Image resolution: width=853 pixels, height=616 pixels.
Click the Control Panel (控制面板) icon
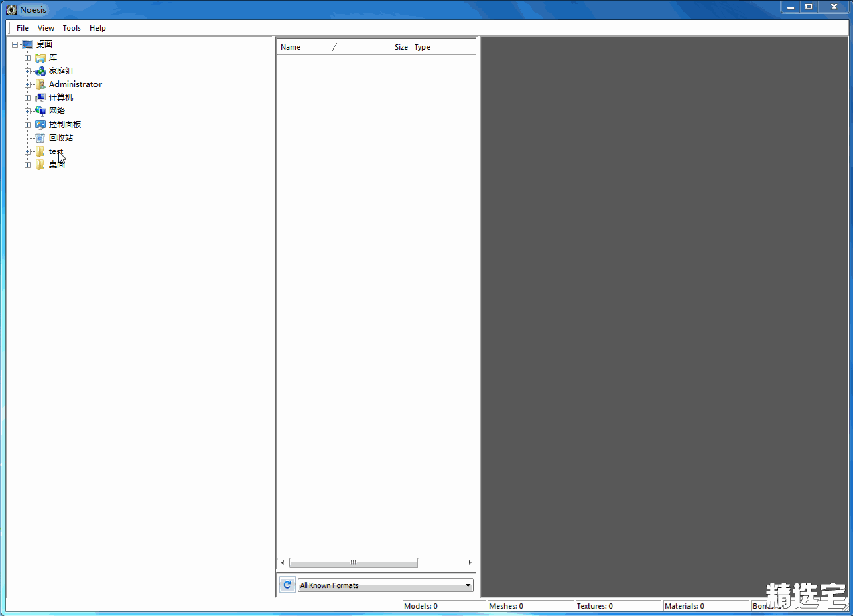40,125
